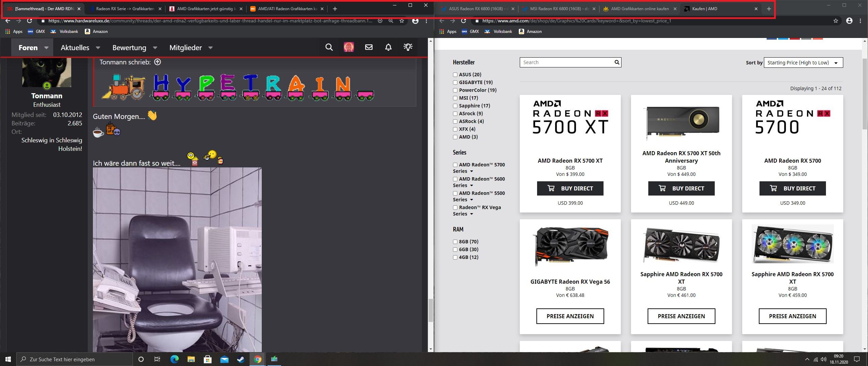Expand the Mitglieder menu dropdown arrow

[210, 48]
